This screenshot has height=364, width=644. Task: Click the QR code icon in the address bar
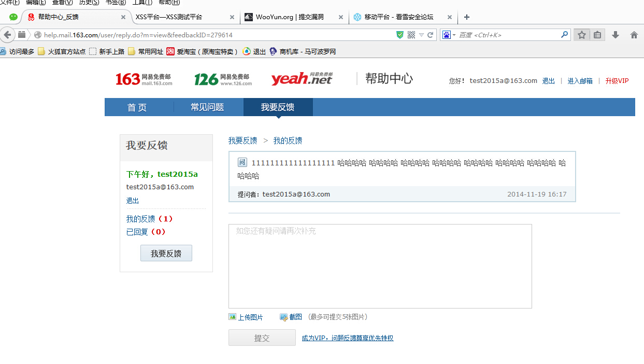tap(411, 35)
